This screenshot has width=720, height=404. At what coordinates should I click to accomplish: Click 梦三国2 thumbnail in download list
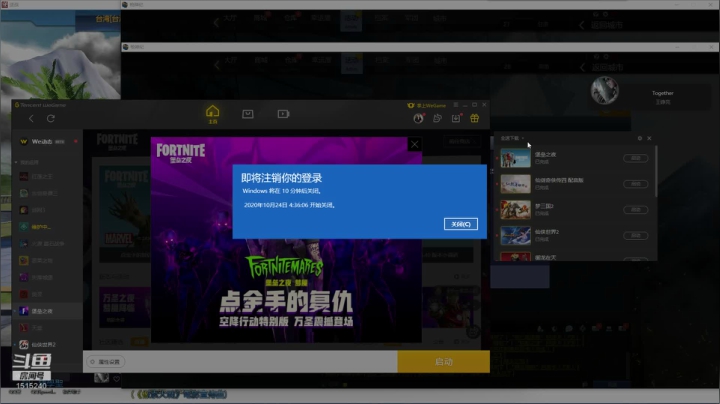click(x=515, y=209)
